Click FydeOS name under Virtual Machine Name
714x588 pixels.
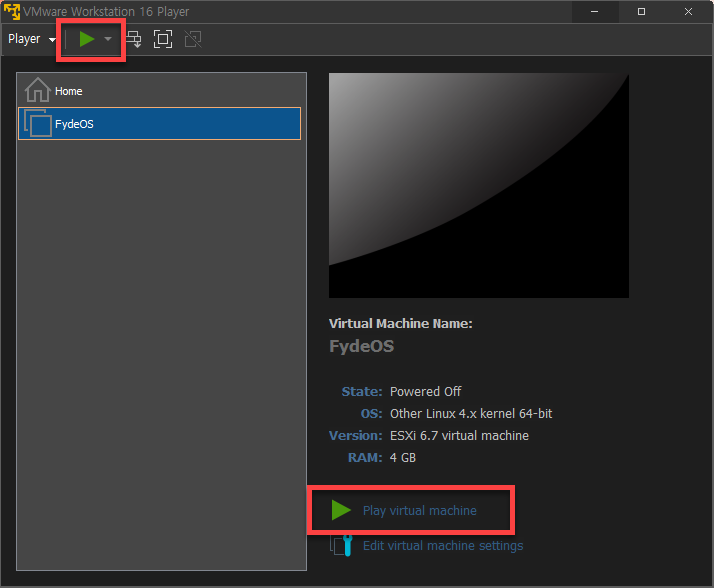coord(362,346)
